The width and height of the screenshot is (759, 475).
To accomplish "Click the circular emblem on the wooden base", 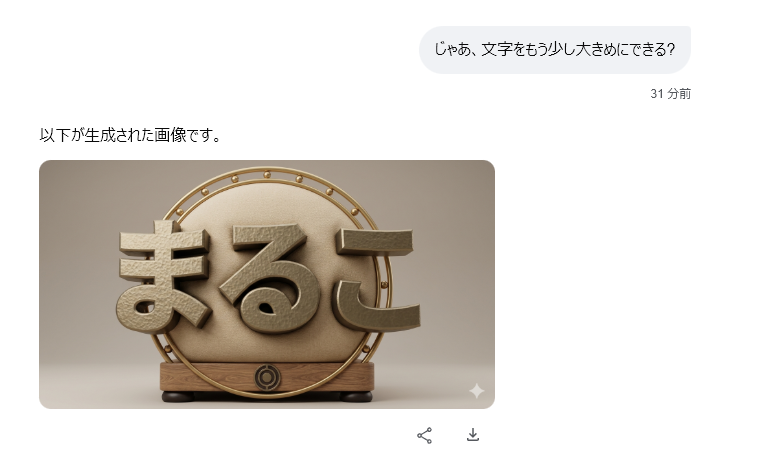I will coord(268,377).
